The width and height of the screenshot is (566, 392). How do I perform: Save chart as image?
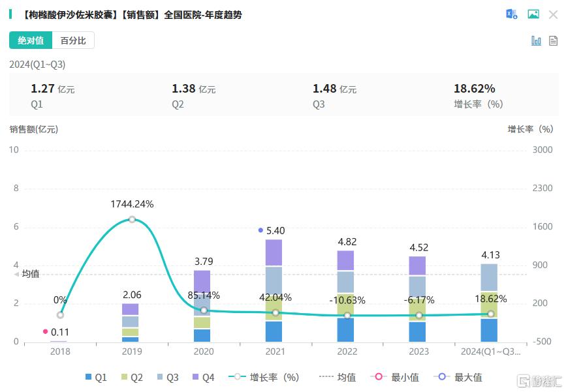pyautogui.click(x=533, y=14)
